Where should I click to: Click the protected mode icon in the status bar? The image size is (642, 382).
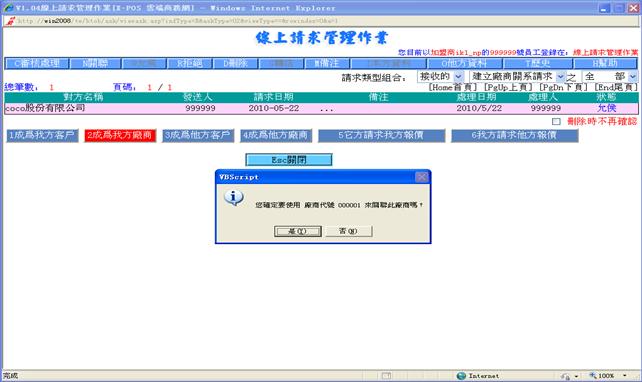point(566,376)
